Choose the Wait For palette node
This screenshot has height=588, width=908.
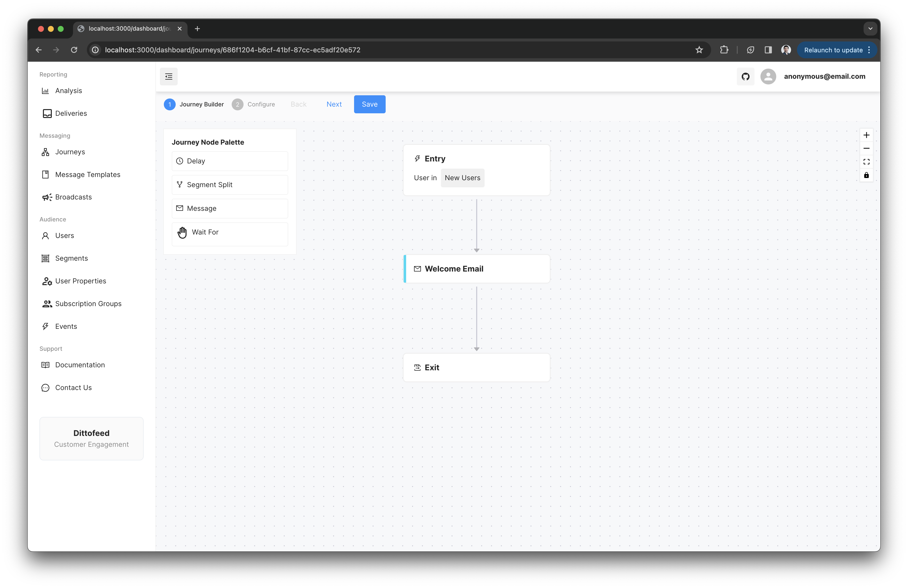click(x=230, y=232)
